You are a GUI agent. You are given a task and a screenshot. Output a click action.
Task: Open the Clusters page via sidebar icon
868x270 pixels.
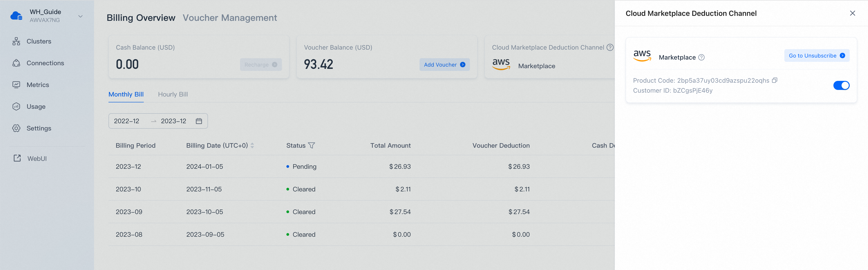pos(17,41)
